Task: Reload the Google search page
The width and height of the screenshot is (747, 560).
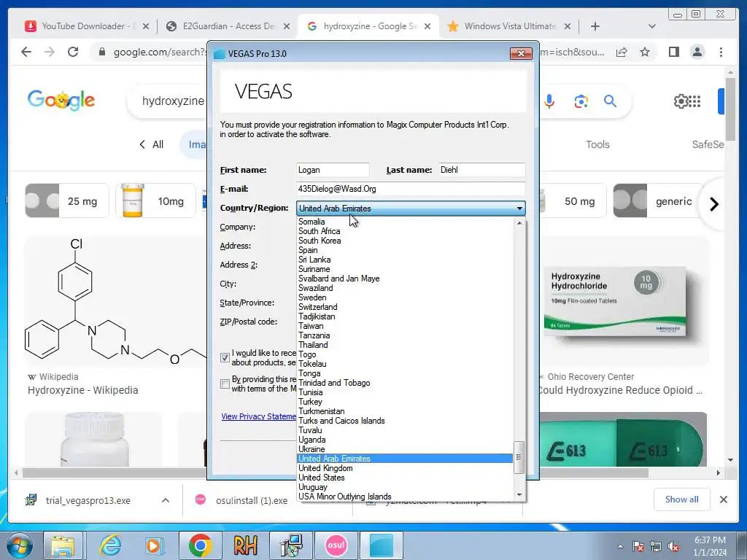Action: [73, 52]
